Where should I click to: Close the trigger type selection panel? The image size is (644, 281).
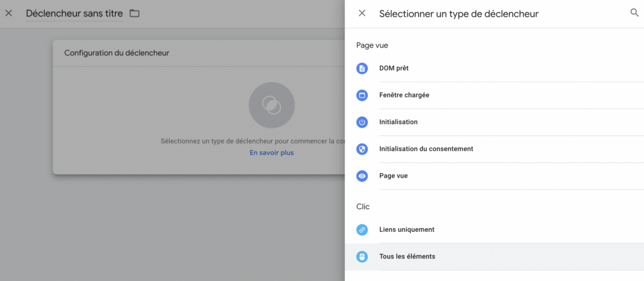point(362,13)
